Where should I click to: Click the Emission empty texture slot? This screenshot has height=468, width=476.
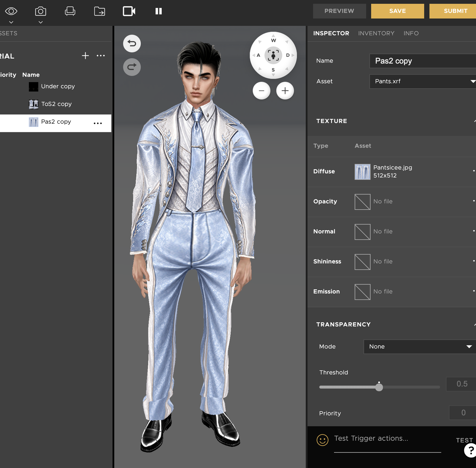tap(362, 292)
